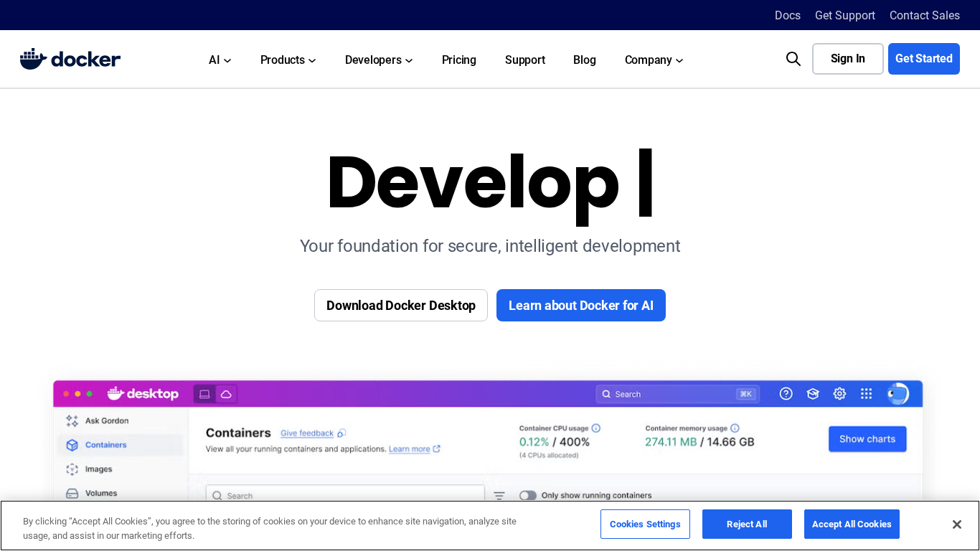980x551 pixels.
Task: Open the Docs link in top bar
Action: coord(788,15)
